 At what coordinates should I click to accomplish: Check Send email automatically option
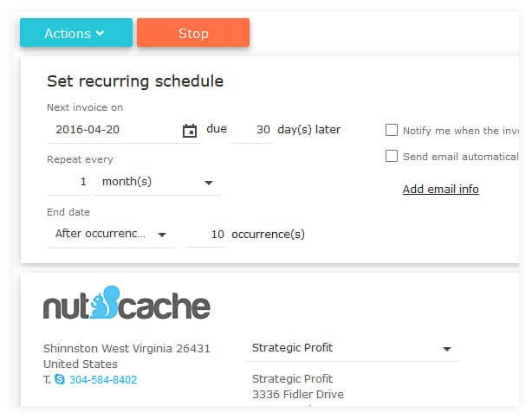[x=392, y=156]
